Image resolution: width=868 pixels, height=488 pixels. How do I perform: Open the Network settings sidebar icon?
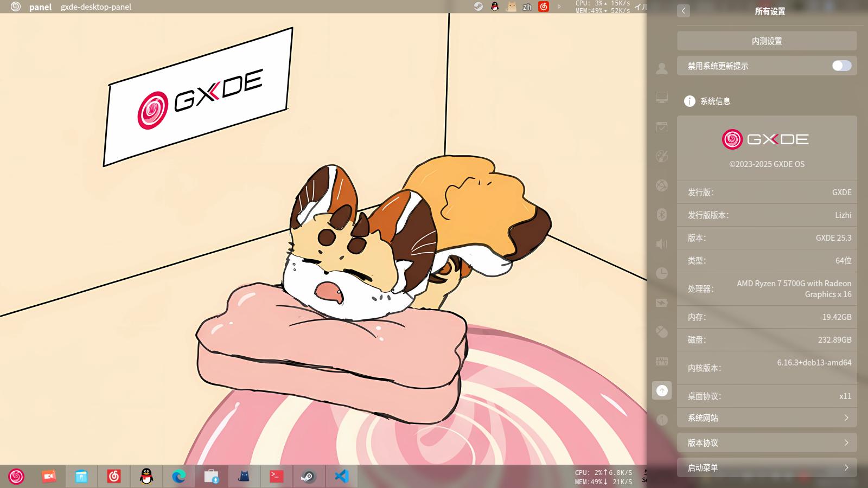click(x=662, y=185)
